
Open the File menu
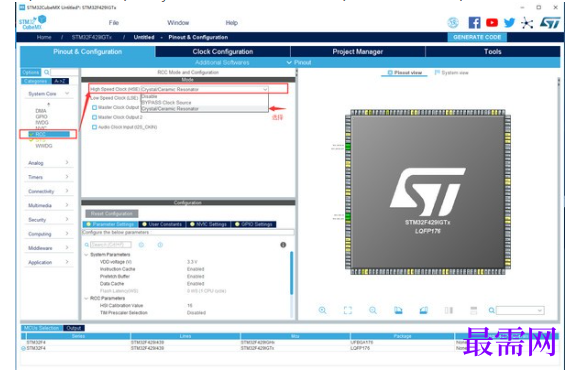(114, 23)
